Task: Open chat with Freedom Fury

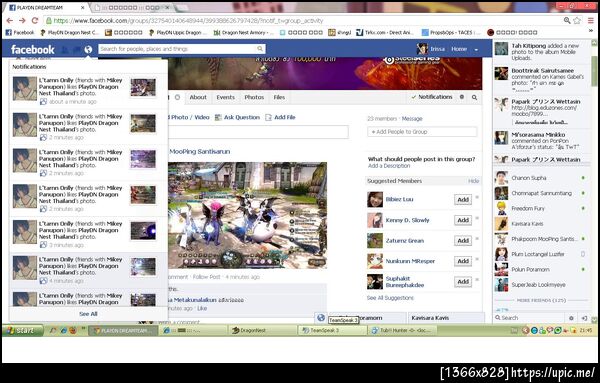Action: click(x=540, y=209)
